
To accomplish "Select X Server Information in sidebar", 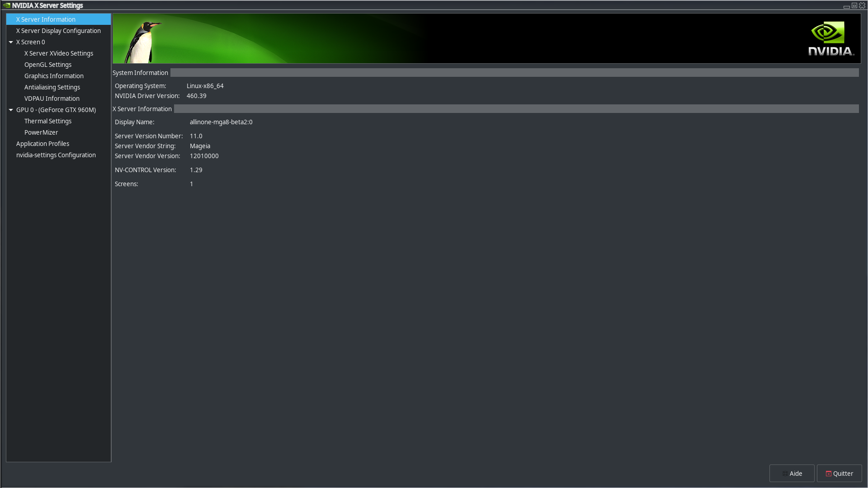I will [x=58, y=19].
